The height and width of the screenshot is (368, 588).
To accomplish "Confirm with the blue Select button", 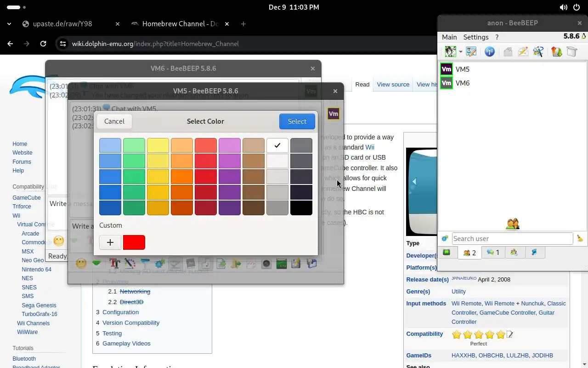I will (297, 121).
